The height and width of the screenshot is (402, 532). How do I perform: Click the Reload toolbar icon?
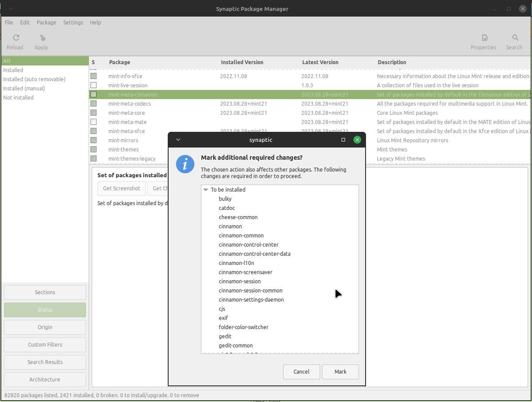16,38
